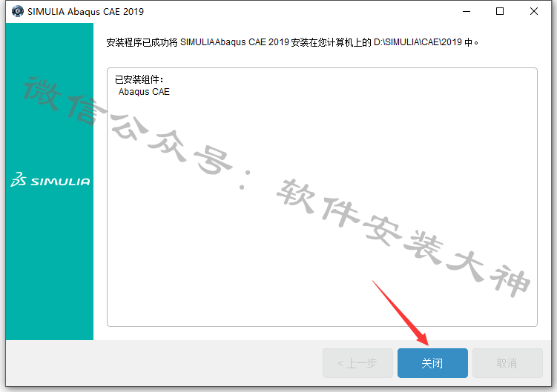The width and height of the screenshot is (557, 392).
Task: Click the 微信公众号 watermark text
Action: pyautogui.click(x=128, y=126)
